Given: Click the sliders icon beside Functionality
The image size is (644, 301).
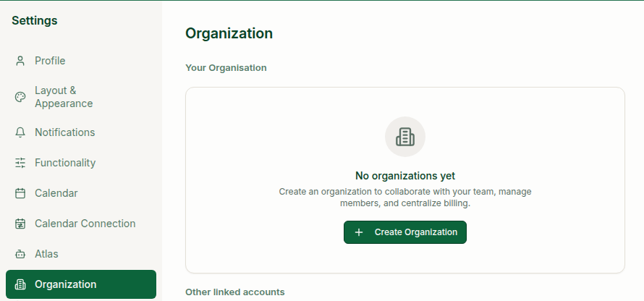Looking at the screenshot, I should pyautogui.click(x=20, y=163).
